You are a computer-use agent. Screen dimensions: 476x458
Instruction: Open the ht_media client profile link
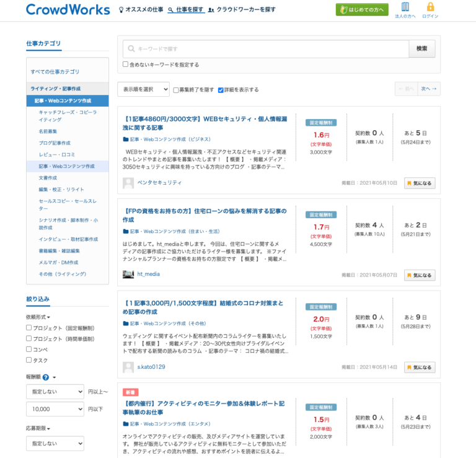tap(149, 274)
